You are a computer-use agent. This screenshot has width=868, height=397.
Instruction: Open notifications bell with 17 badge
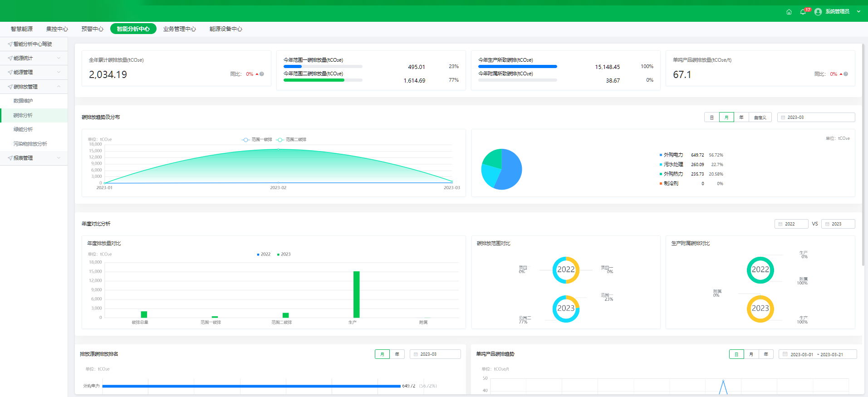click(x=803, y=12)
